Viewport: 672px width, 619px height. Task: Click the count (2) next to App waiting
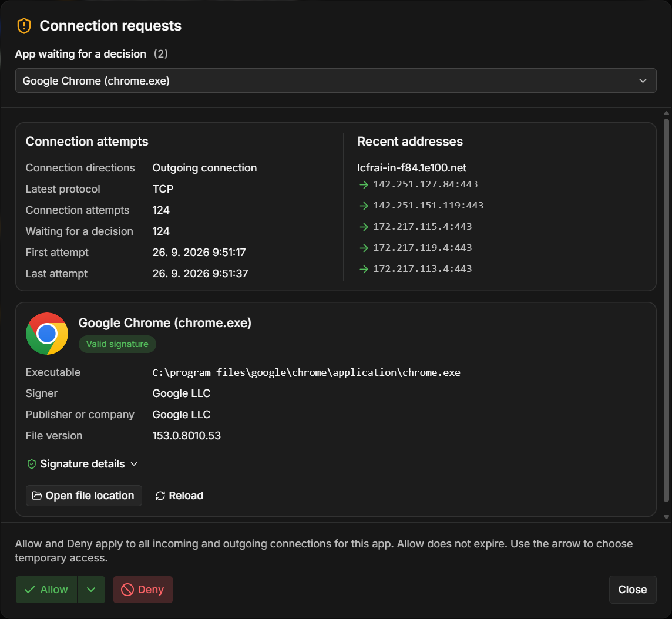[161, 53]
